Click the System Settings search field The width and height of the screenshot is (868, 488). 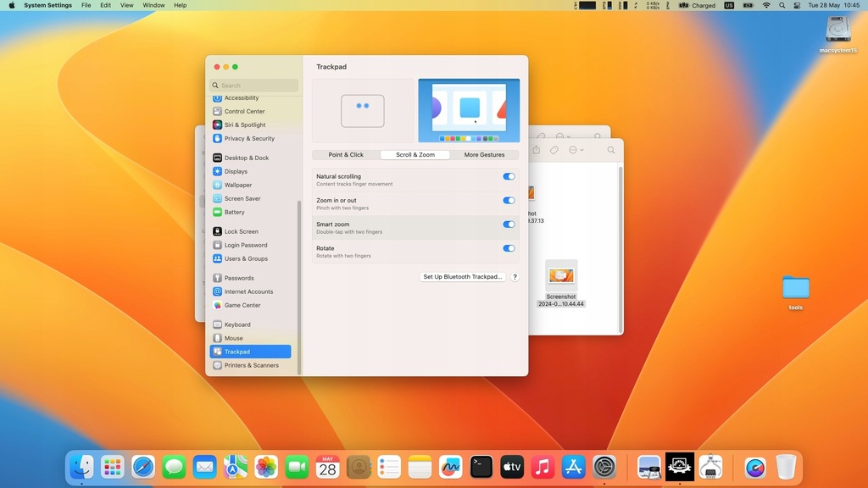click(254, 86)
